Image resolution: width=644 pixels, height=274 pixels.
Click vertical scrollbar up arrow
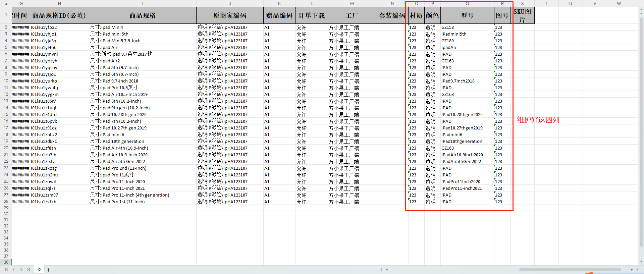[642, 14]
